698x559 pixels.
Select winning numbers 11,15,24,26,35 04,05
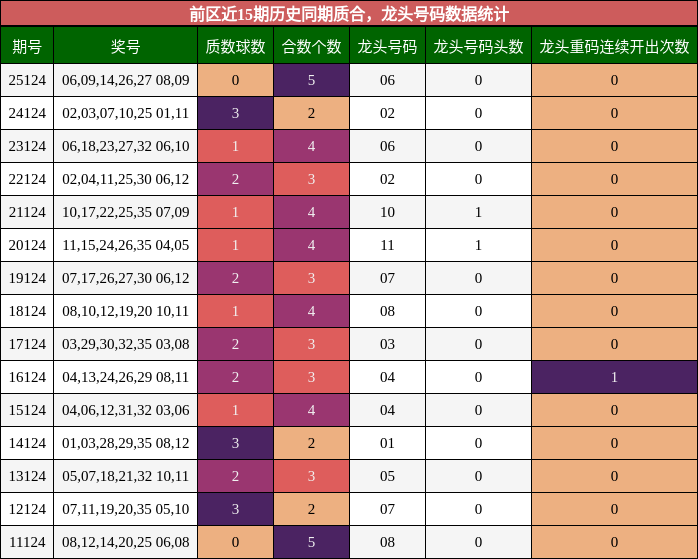[126, 245]
